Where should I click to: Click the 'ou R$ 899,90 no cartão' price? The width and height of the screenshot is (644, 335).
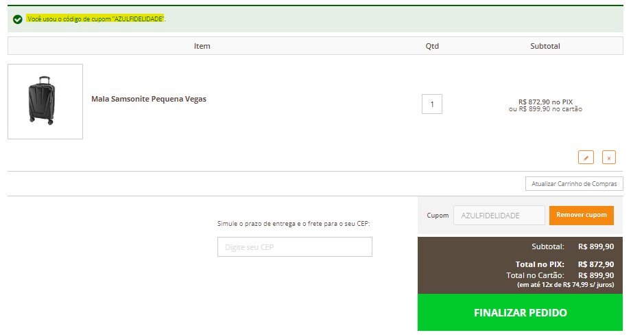coord(545,109)
